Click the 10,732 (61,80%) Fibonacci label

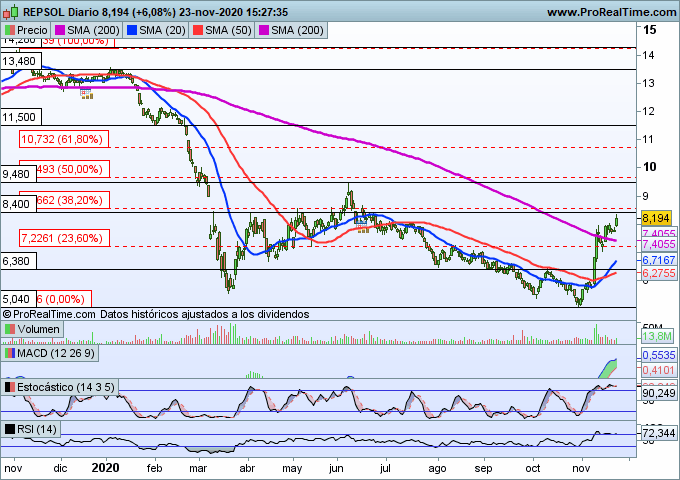64,139
